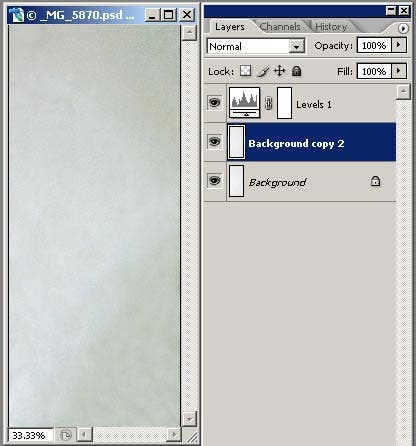Click the lock all padlock icon

[296, 71]
